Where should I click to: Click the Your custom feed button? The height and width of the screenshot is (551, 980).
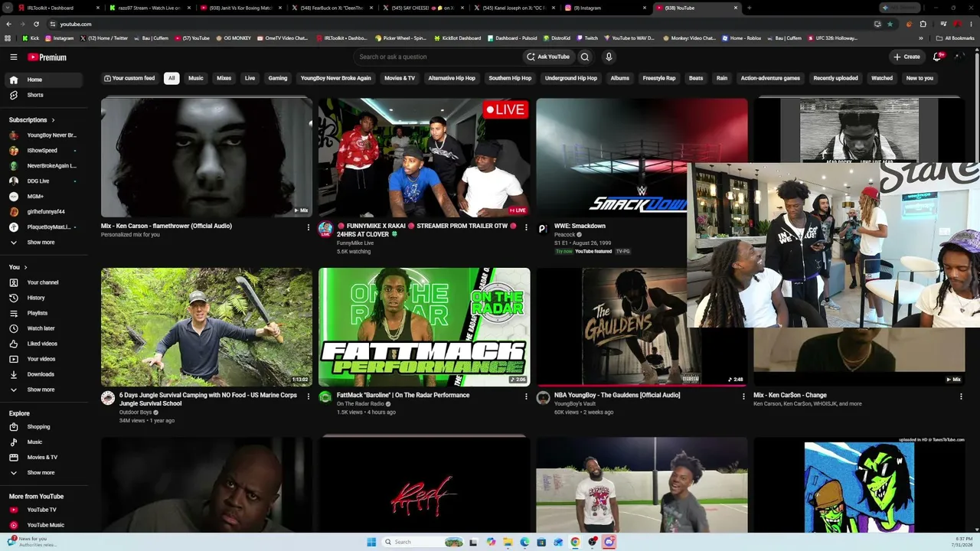click(x=129, y=78)
